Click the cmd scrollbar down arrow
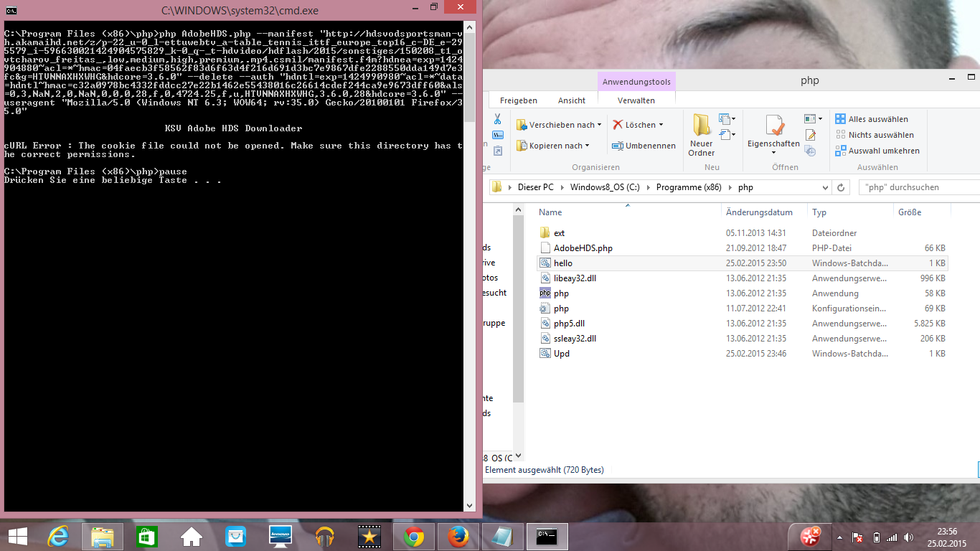 (470, 506)
